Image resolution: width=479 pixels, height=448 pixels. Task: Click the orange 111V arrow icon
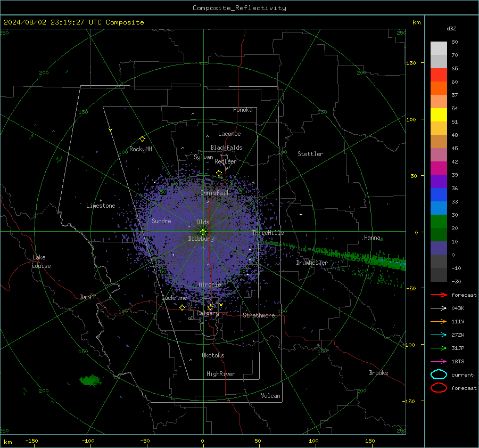click(x=439, y=321)
